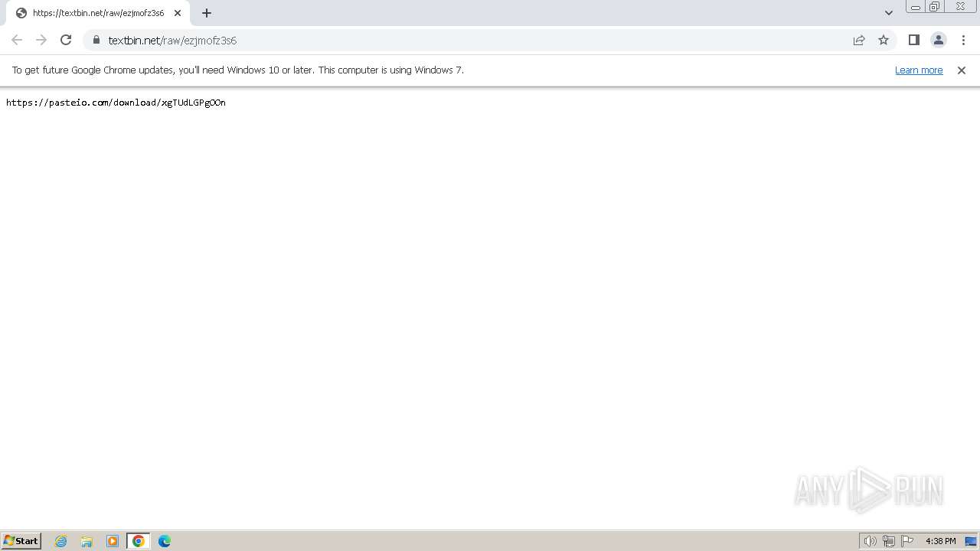Launch Microsoft Edge from the taskbar
980x551 pixels.
(165, 541)
